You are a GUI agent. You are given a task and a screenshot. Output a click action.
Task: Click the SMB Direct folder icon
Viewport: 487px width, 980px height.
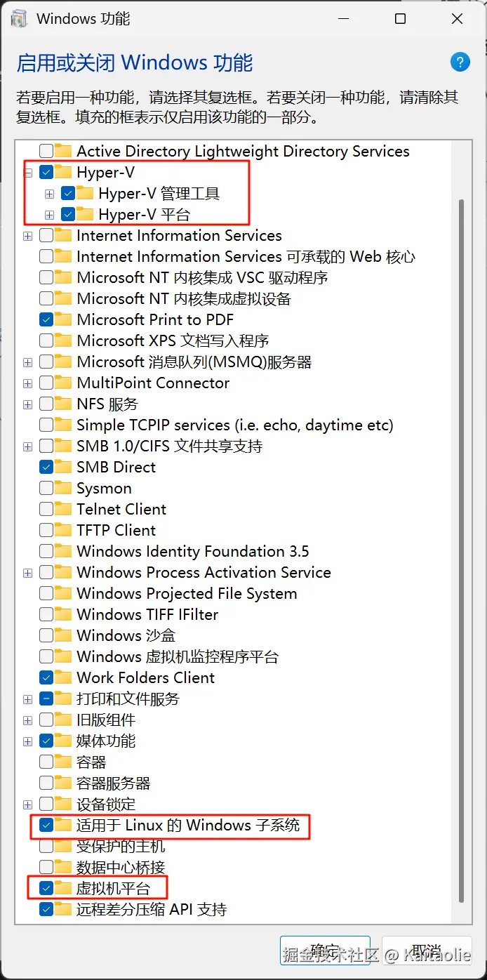pos(64,466)
